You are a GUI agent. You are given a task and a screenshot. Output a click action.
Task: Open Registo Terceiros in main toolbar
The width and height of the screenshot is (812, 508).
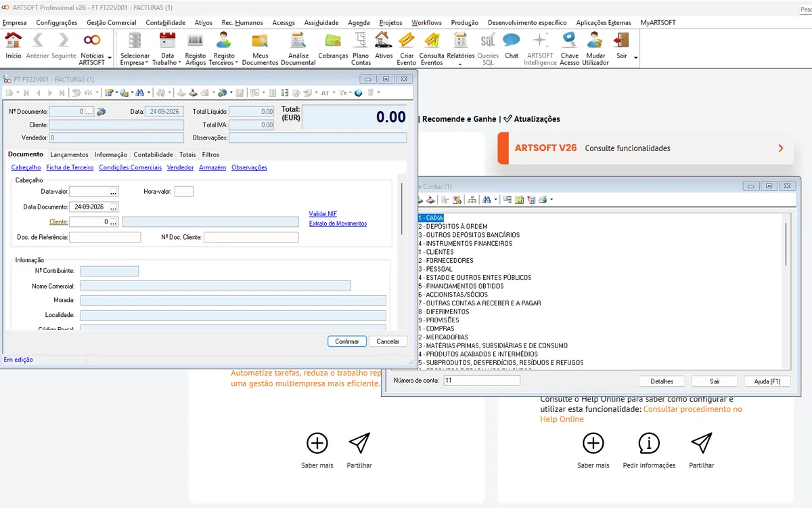click(223, 48)
